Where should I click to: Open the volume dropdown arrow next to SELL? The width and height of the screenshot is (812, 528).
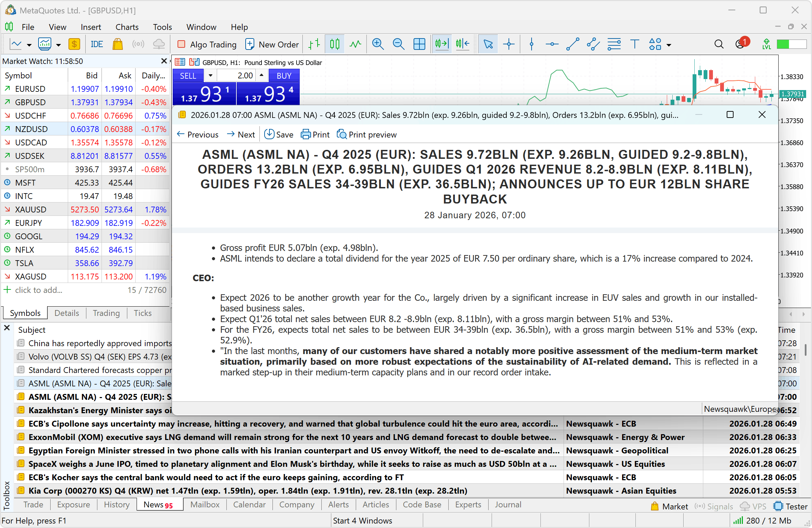211,75
